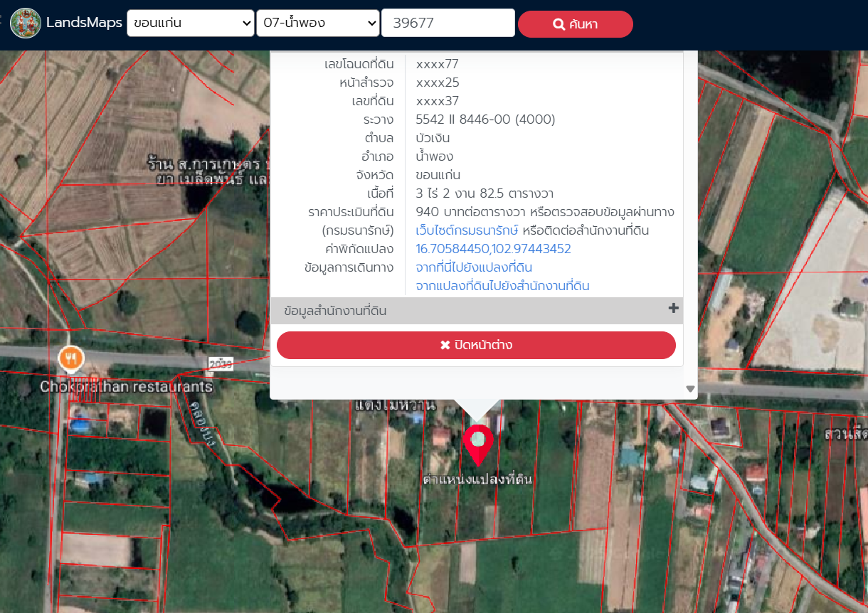
Task: Open directions link จากที่นี่ไปยังแปลงที่ดิน
Action: [x=474, y=267]
